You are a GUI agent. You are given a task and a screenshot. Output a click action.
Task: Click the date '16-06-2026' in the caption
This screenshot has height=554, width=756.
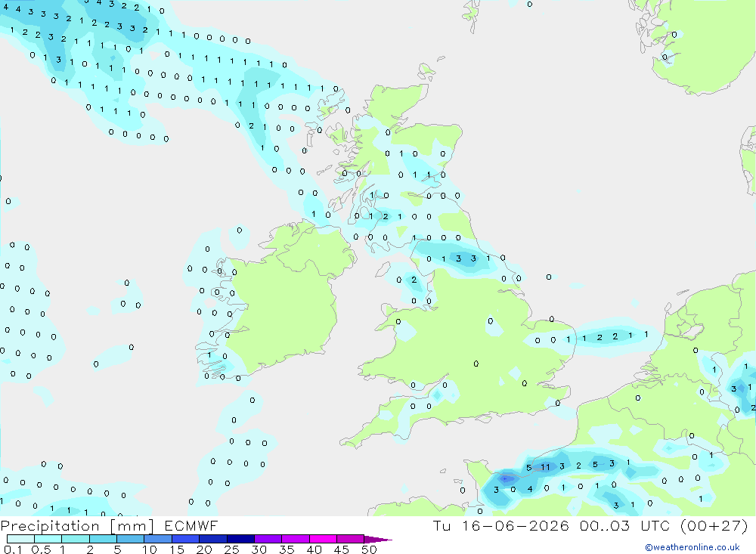[516, 525]
